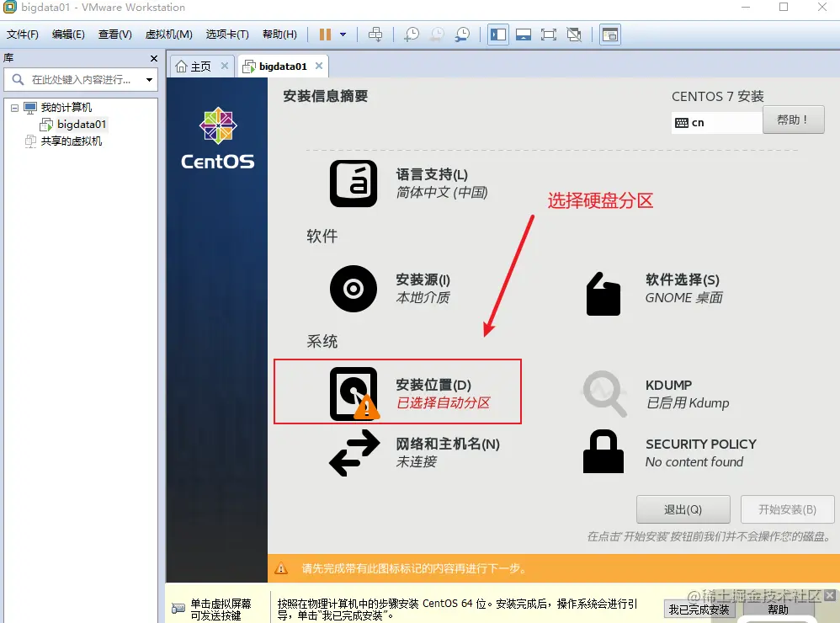840x623 pixels.
Task: Open 网络和主机名(N) arrows icon
Action: 354,453
